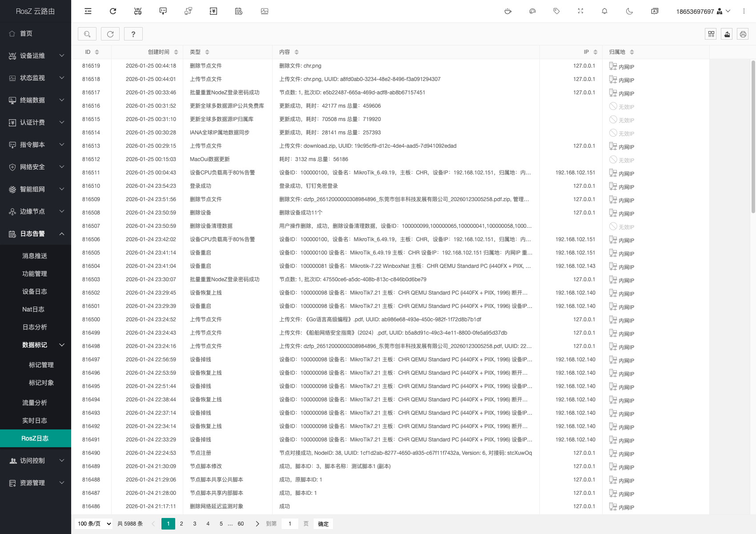The height and width of the screenshot is (534, 756).
Task: Click the export icon above the table
Action: [727, 34]
